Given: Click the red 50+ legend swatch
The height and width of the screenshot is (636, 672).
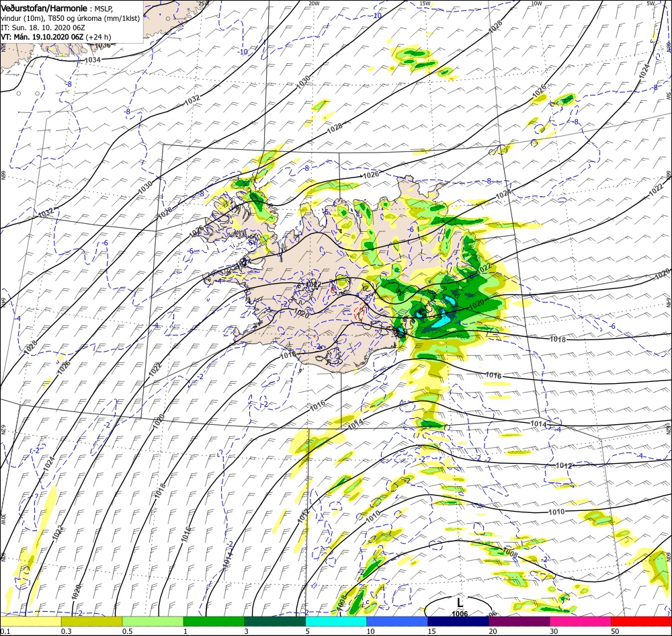Looking at the screenshot, I should pos(642,621).
